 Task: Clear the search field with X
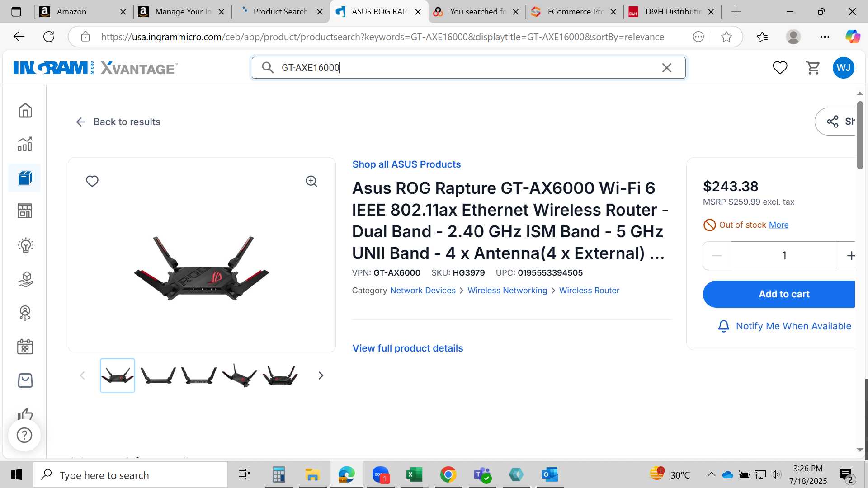667,68
